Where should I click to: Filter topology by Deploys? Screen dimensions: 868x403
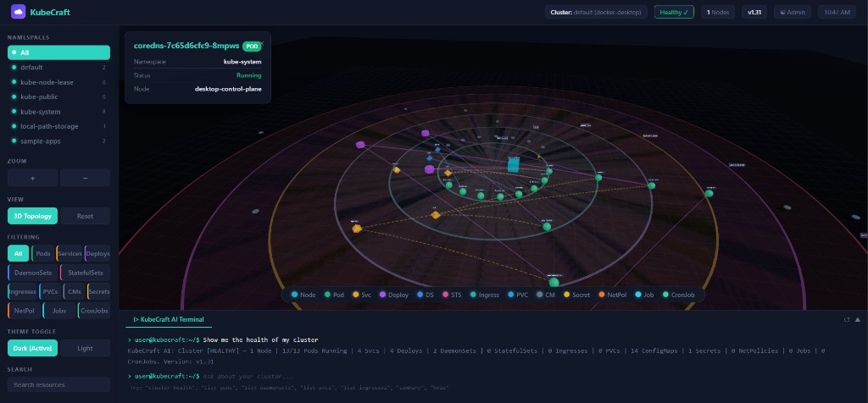tap(97, 254)
